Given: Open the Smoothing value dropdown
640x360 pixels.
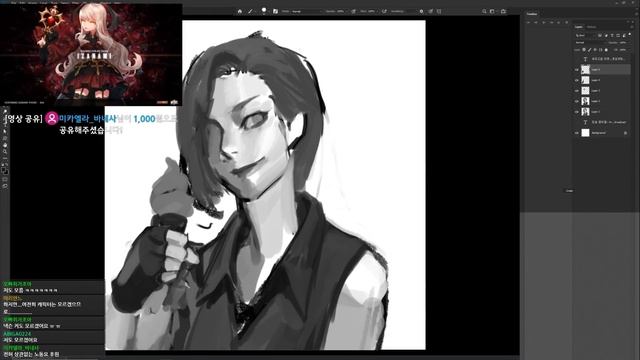Looking at the screenshot, I should click(398, 11).
